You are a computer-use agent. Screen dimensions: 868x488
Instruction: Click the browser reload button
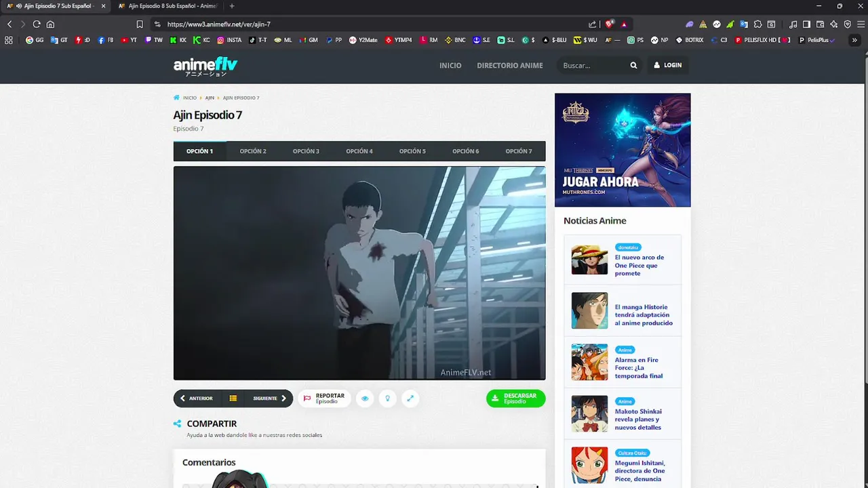coord(37,24)
